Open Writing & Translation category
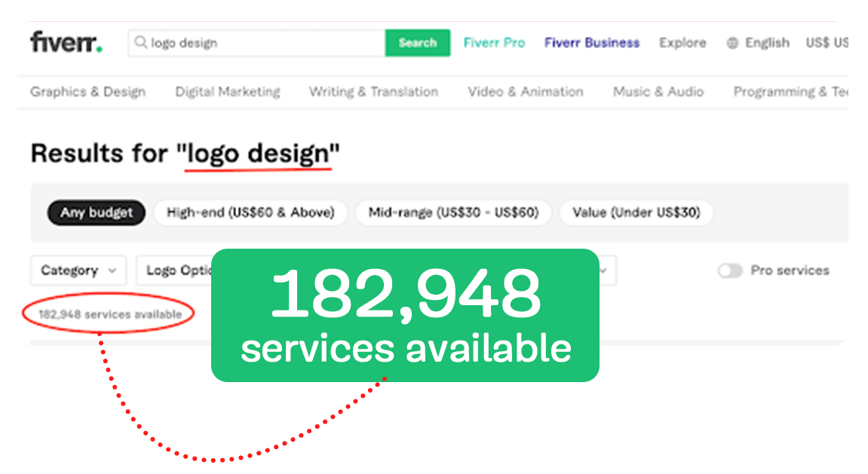Screen dimensions: 868x474 (x=373, y=92)
